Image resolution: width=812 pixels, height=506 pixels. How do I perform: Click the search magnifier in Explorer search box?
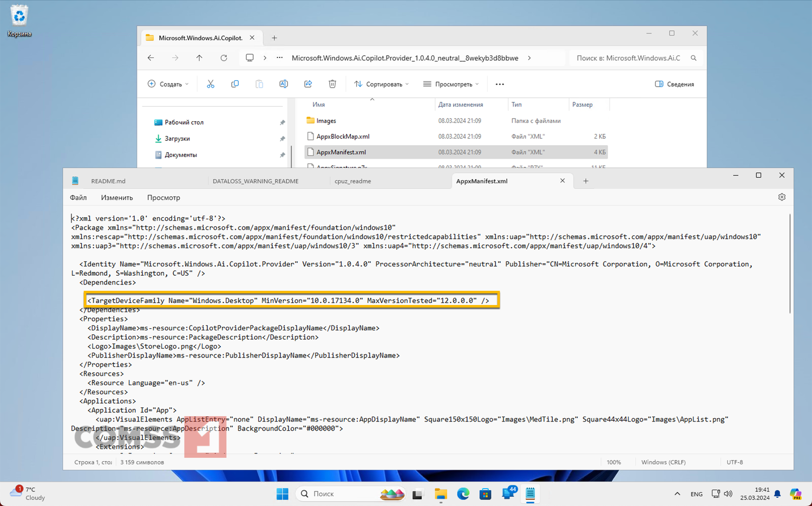click(x=693, y=58)
